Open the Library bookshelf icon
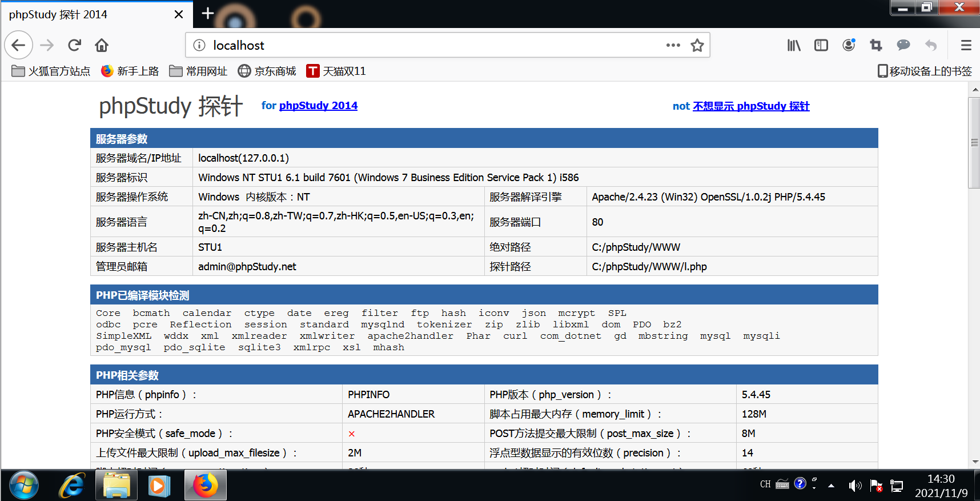The height and width of the screenshot is (501, 980). point(794,45)
